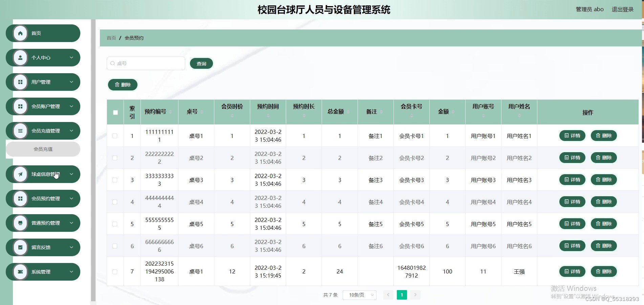644x305 pixels.
Task: Open 留言反馈 via its message icon
Action: (x=20, y=247)
